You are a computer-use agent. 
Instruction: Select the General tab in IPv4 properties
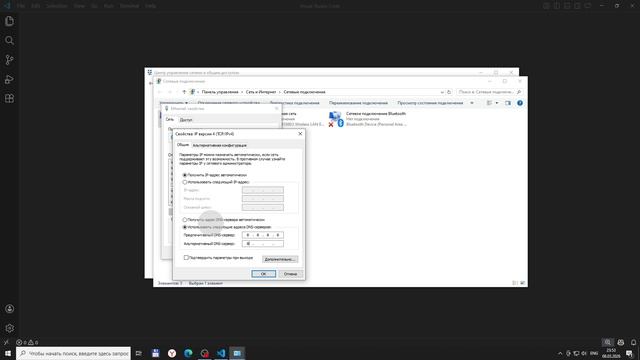tap(182, 145)
